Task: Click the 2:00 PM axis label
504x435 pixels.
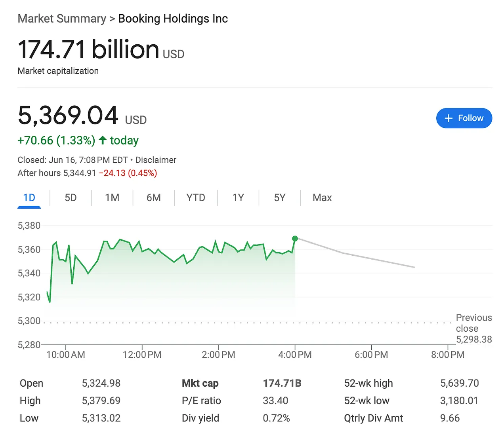Action: (218, 355)
